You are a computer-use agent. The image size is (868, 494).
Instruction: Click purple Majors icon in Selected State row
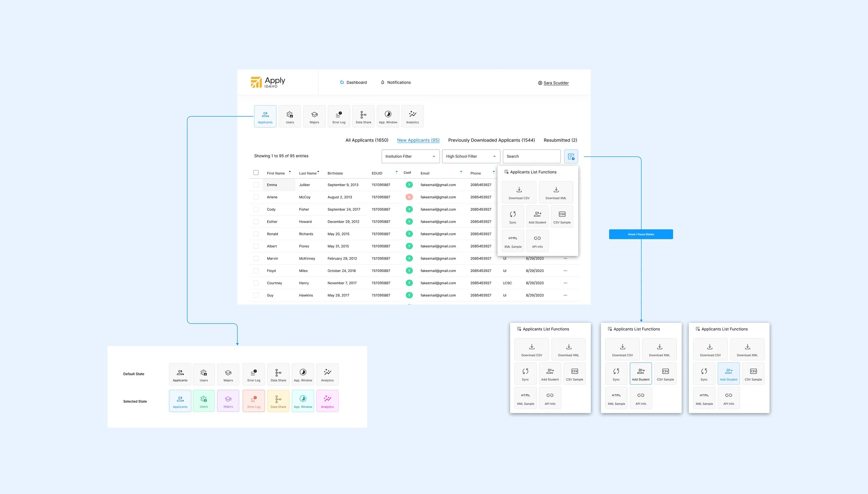pyautogui.click(x=228, y=401)
